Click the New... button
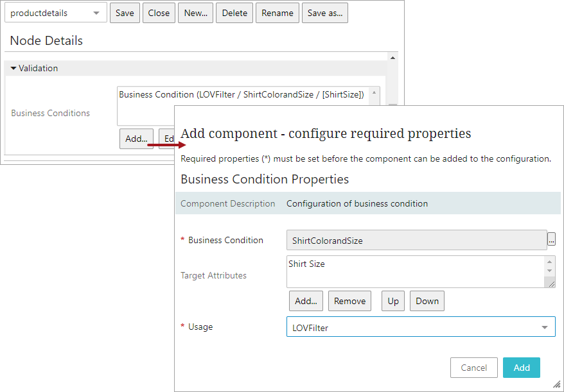 pos(196,13)
